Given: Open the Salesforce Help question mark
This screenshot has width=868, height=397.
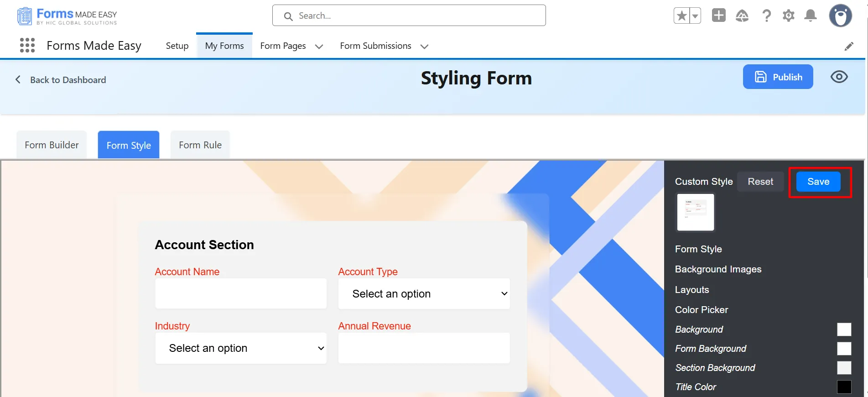Looking at the screenshot, I should coord(766,16).
